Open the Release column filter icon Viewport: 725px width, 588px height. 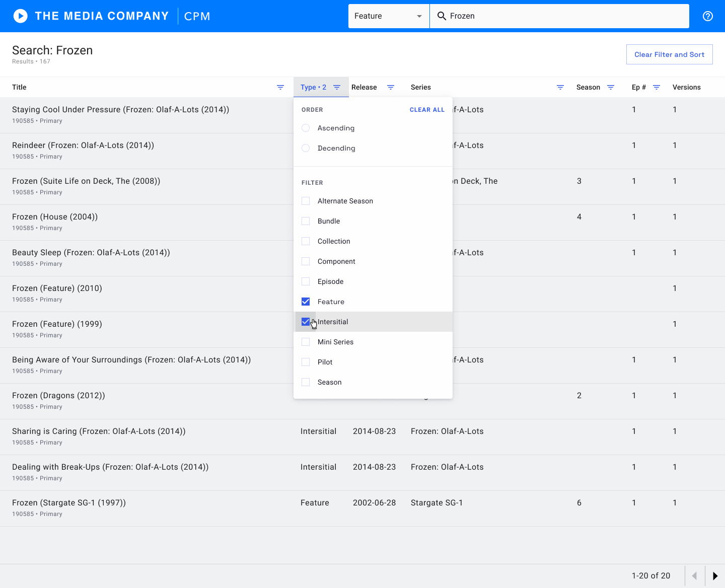click(390, 87)
